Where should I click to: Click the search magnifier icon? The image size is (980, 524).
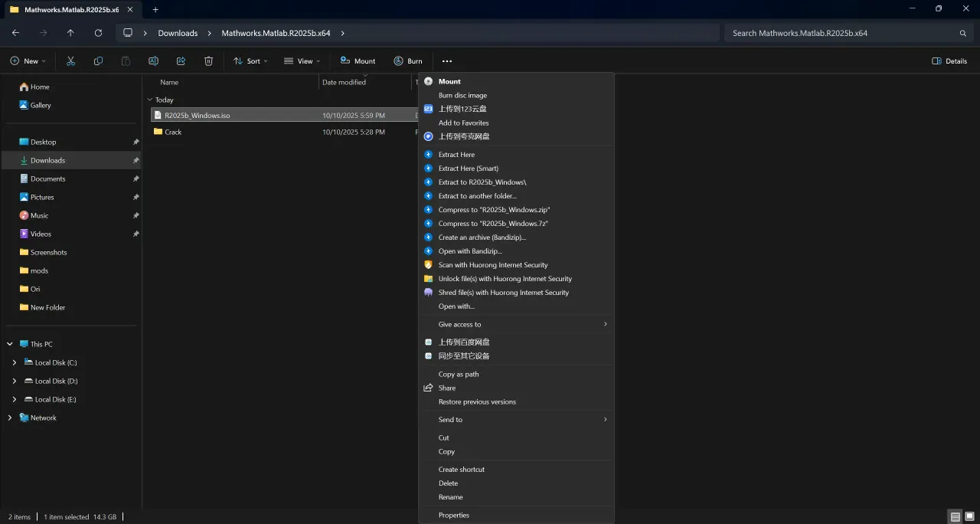pyautogui.click(x=963, y=33)
